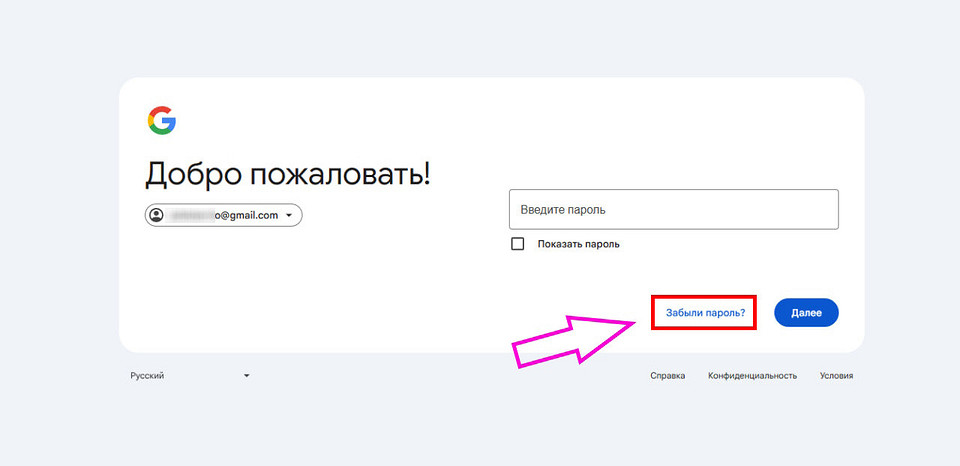The image size is (960, 466).
Task: Click the "Добро пожаловать!" heading text
Action: pyautogui.click(x=288, y=175)
